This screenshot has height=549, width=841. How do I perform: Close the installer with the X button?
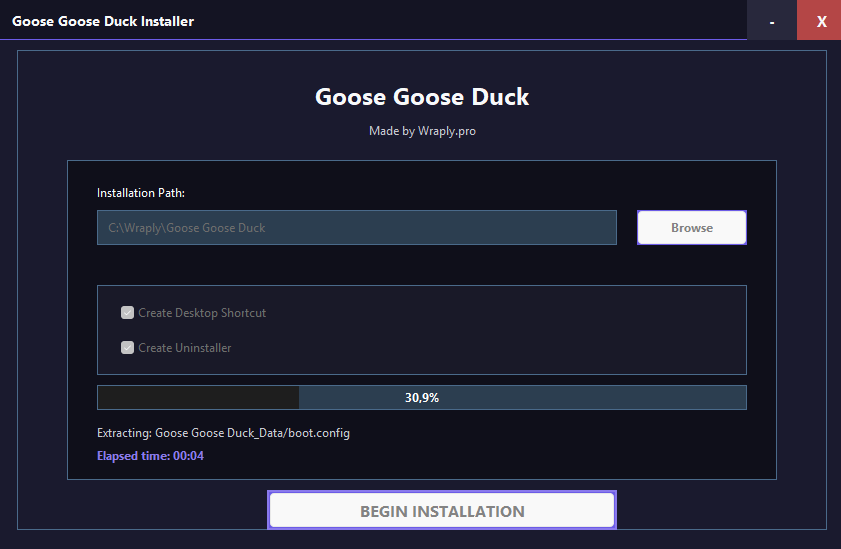click(819, 20)
